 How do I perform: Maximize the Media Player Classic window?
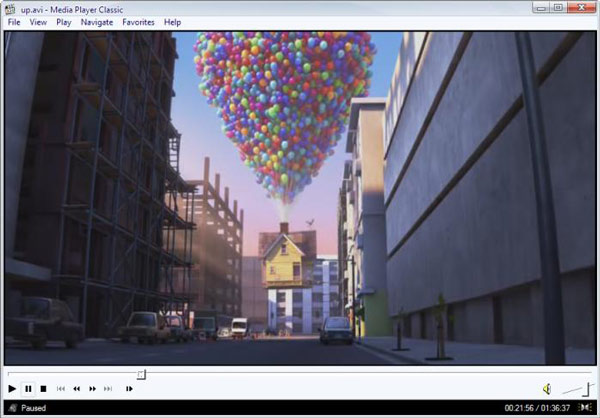[558, 8]
